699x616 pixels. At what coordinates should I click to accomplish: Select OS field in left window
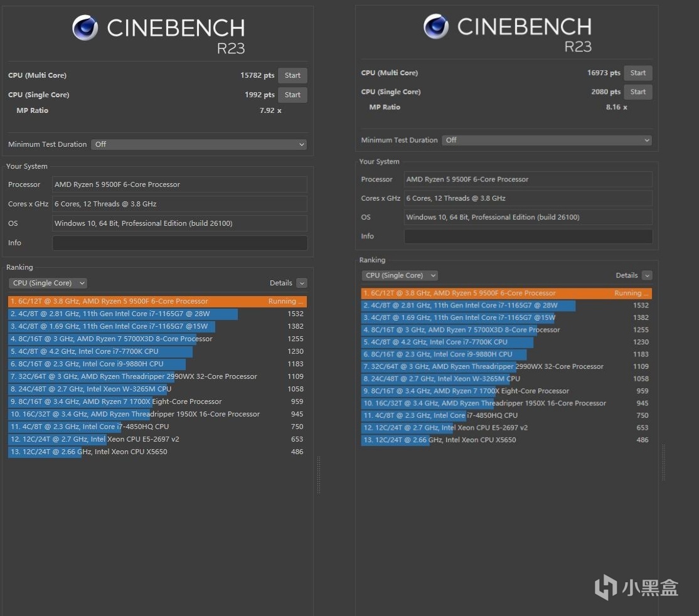click(x=179, y=223)
